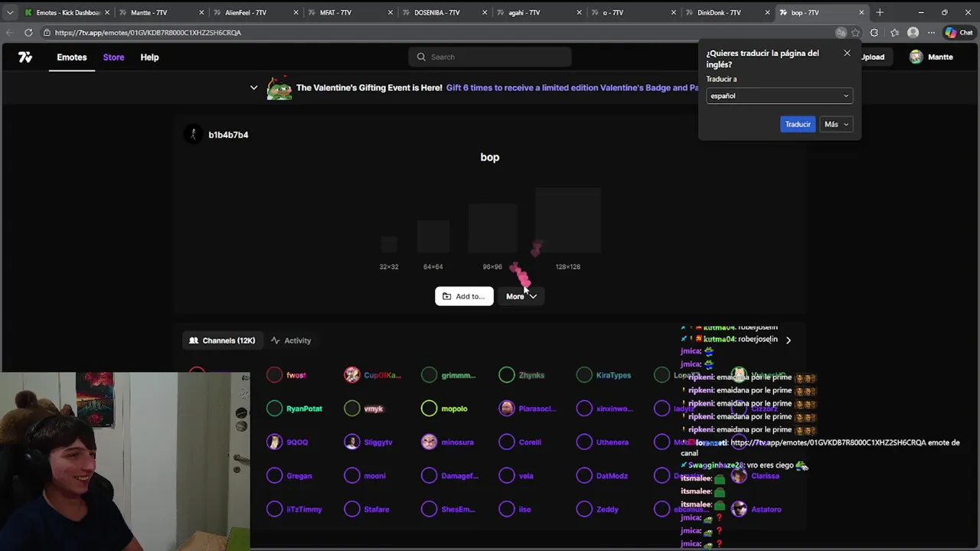Focus the 7TV Search field
The height and width of the screenshot is (551, 980).
tap(490, 57)
